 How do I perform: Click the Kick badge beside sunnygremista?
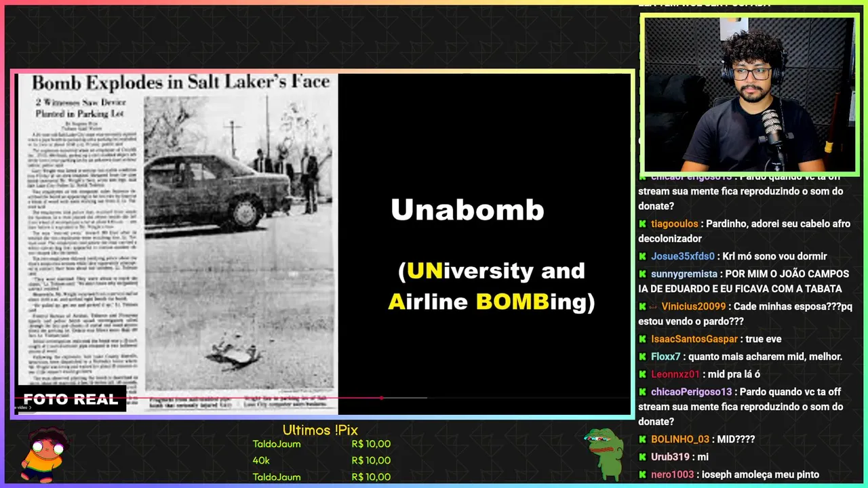pyautogui.click(x=642, y=274)
